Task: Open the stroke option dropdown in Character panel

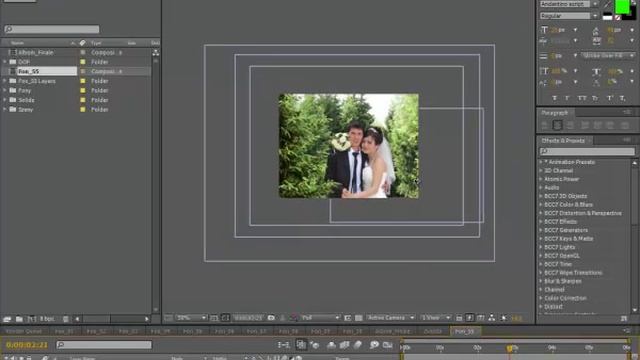Action: pos(608,56)
